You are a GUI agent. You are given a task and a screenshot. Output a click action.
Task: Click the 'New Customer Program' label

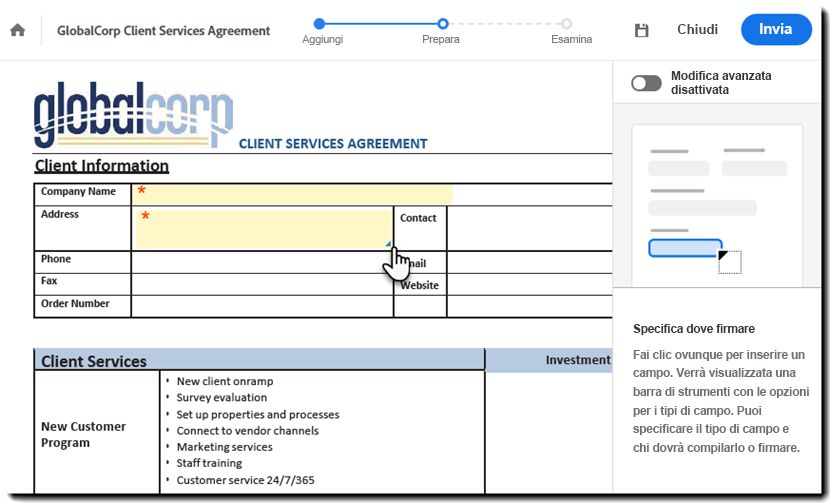pos(84,435)
